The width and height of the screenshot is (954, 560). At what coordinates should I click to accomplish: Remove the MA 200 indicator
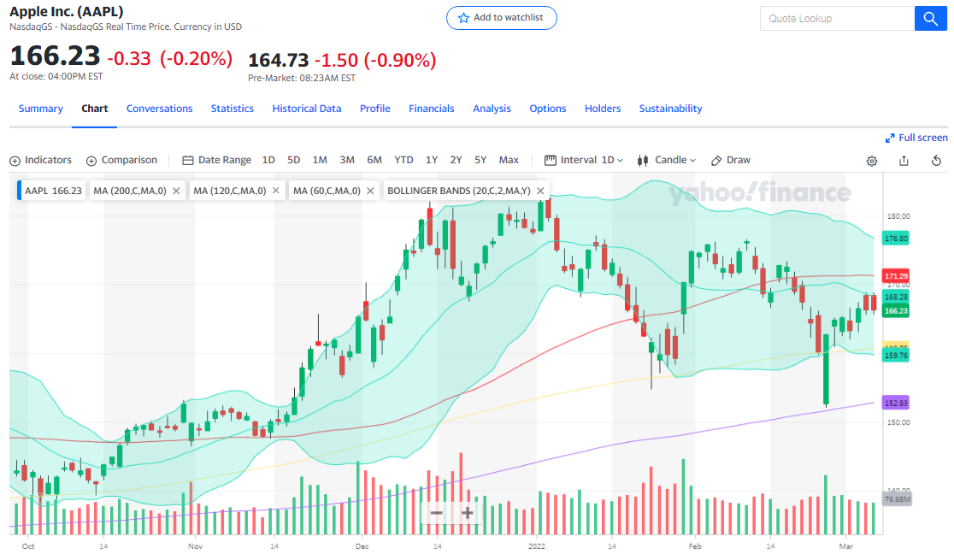pos(176,191)
